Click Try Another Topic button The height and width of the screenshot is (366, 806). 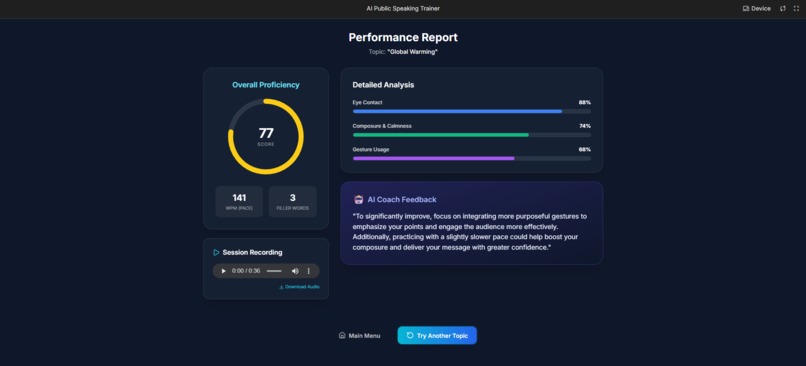(x=437, y=336)
